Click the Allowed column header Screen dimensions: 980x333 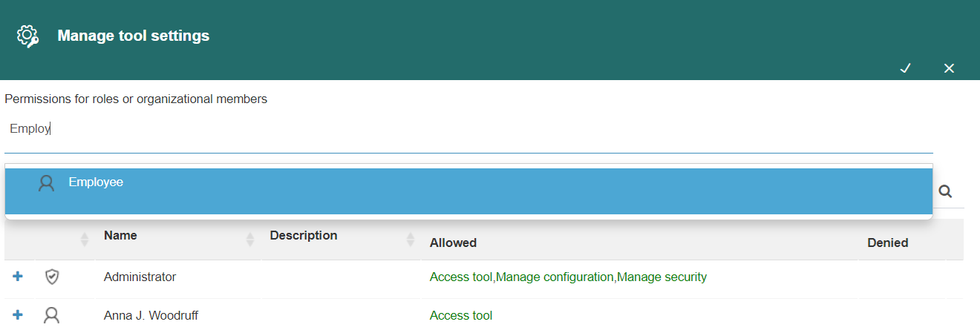click(x=453, y=243)
